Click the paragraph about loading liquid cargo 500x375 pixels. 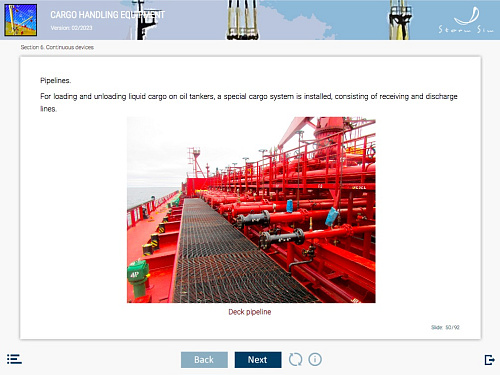pyautogui.click(x=249, y=102)
